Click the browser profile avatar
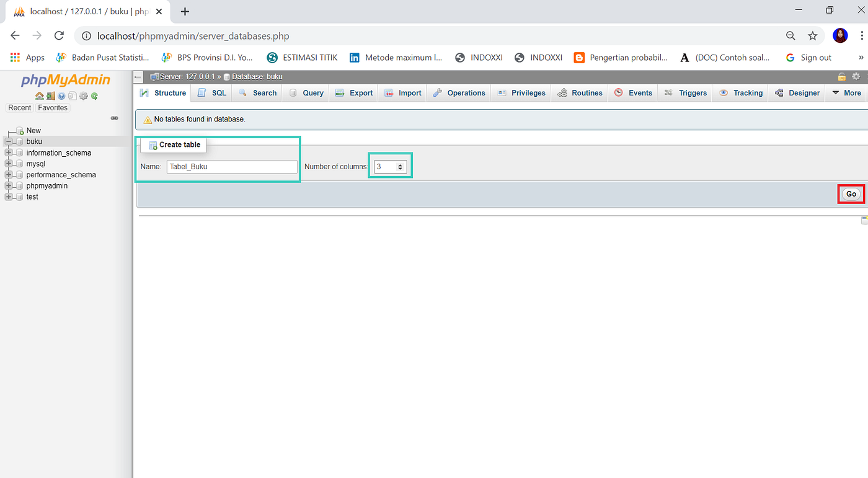Image resolution: width=868 pixels, height=478 pixels. coord(840,35)
